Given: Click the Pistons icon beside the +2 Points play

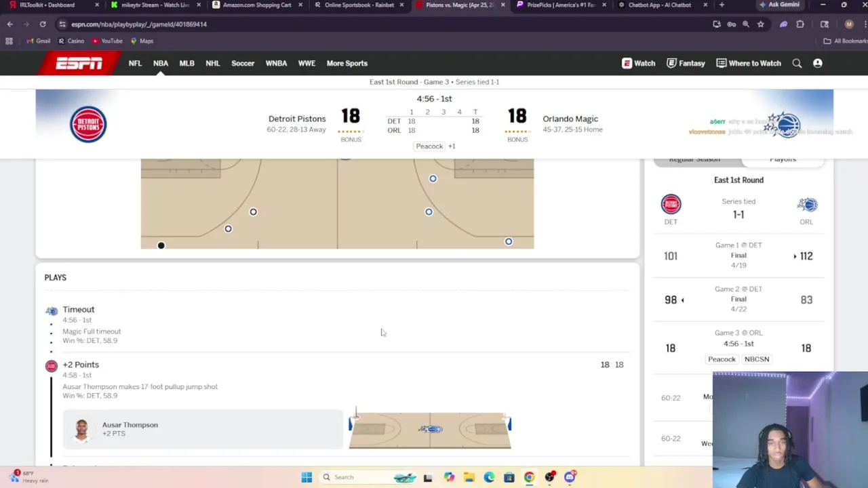Looking at the screenshot, I should (x=52, y=367).
